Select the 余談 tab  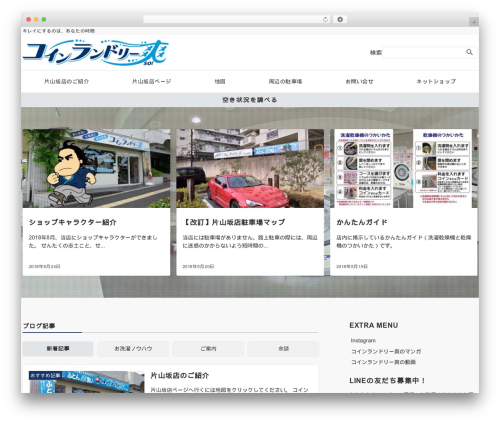click(x=283, y=349)
